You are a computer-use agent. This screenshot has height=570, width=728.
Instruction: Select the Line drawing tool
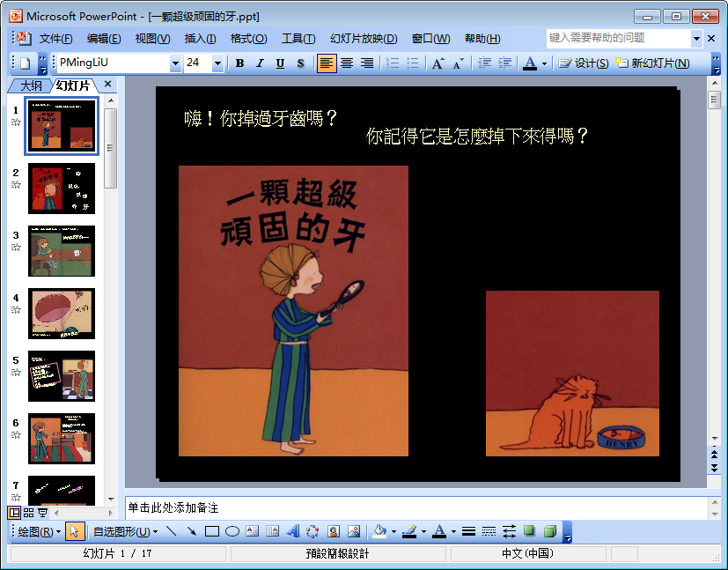pos(172,531)
